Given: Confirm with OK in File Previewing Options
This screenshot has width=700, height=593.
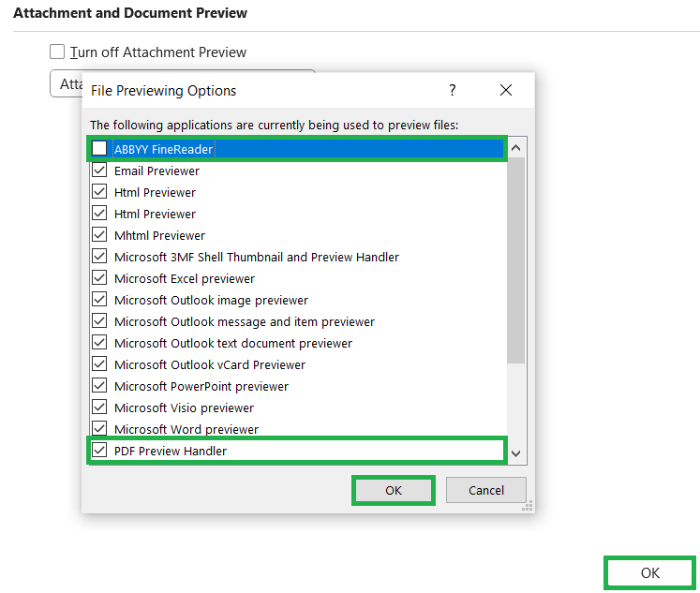Looking at the screenshot, I should pyautogui.click(x=394, y=490).
